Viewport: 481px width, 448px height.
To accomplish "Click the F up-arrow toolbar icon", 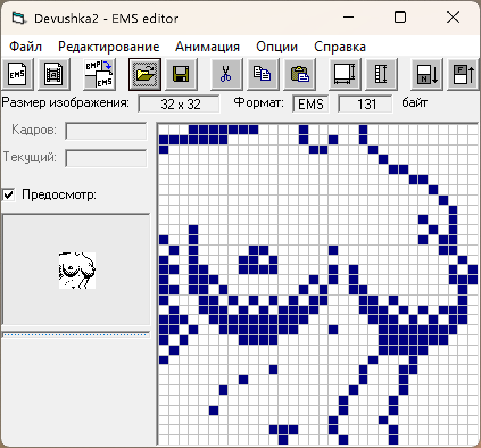I will (463, 74).
